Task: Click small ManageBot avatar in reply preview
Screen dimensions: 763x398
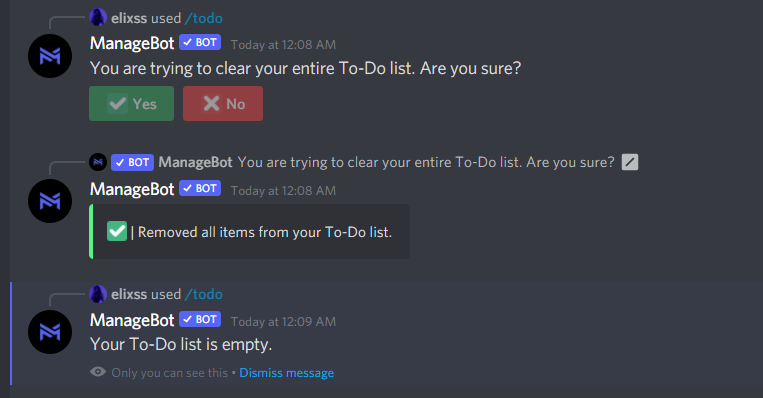Action: pyautogui.click(x=98, y=162)
